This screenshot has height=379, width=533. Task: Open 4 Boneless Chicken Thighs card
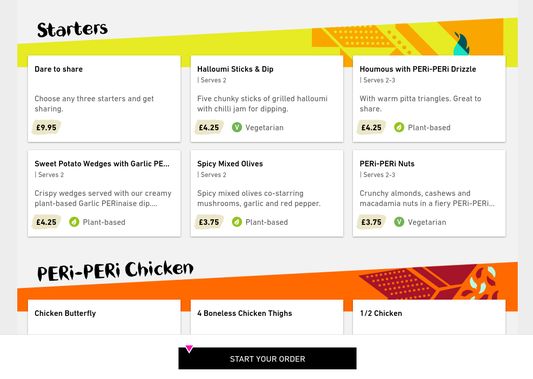267,317
